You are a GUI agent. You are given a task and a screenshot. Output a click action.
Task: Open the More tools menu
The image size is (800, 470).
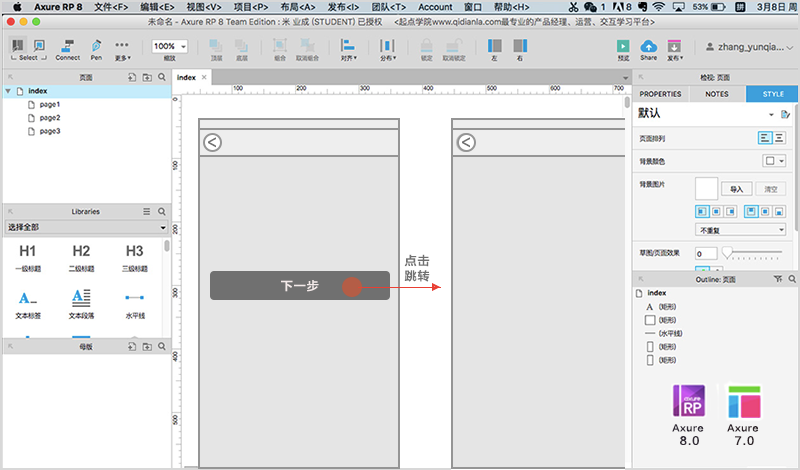pos(122,50)
